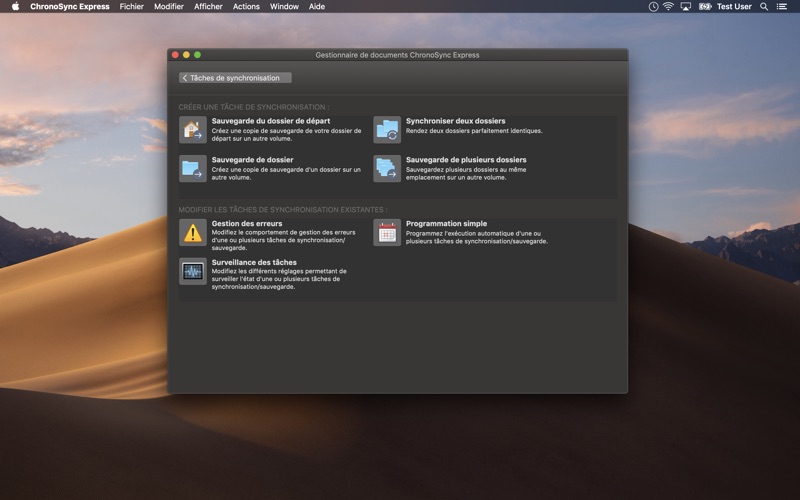
Task: Open Programmation simple title
Action: (446, 223)
